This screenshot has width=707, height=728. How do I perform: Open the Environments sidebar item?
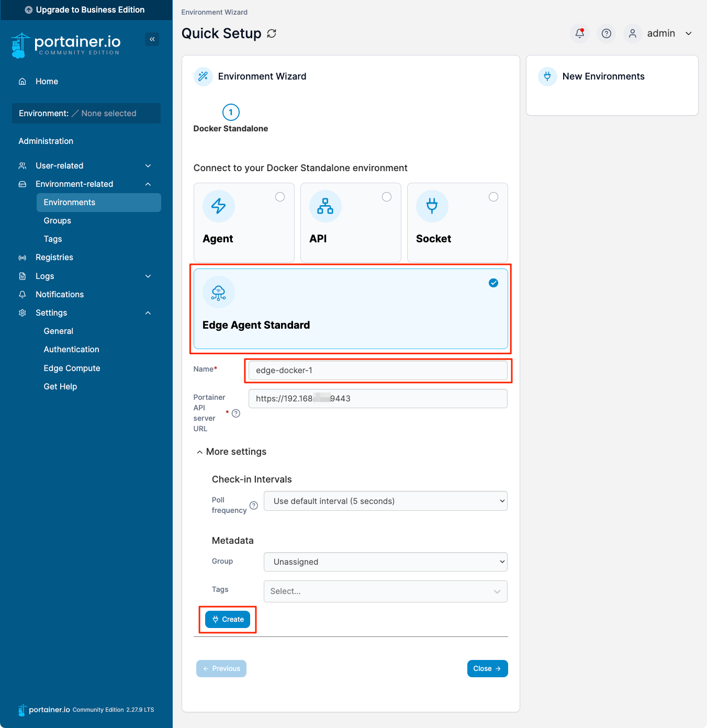pyautogui.click(x=99, y=203)
